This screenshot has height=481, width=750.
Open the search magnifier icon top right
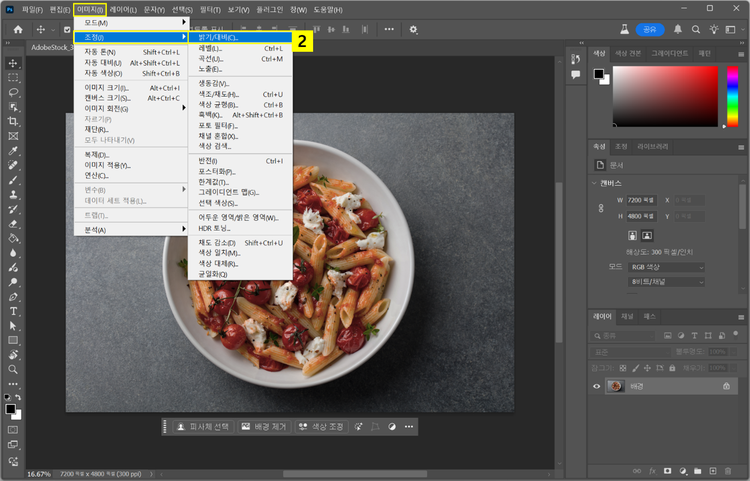click(696, 30)
